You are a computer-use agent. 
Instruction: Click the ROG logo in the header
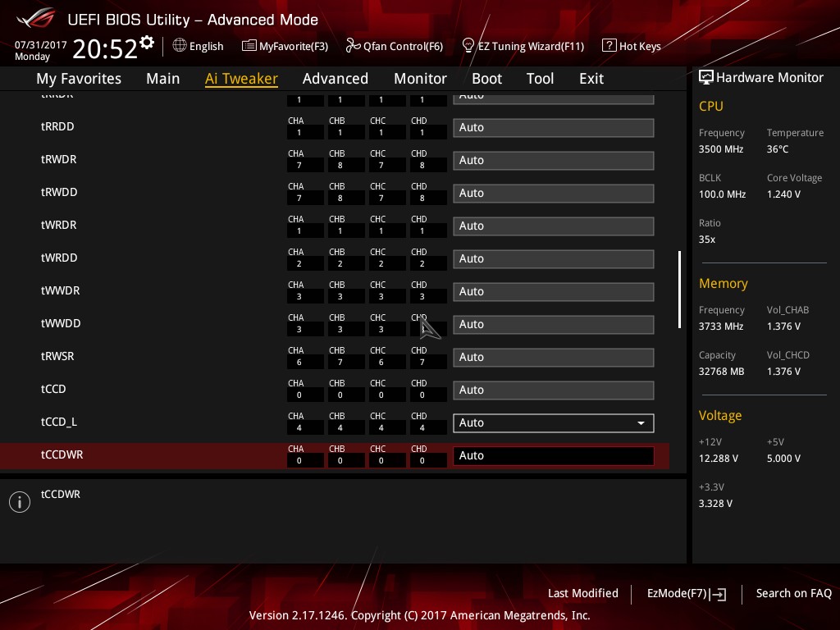pos(36,18)
